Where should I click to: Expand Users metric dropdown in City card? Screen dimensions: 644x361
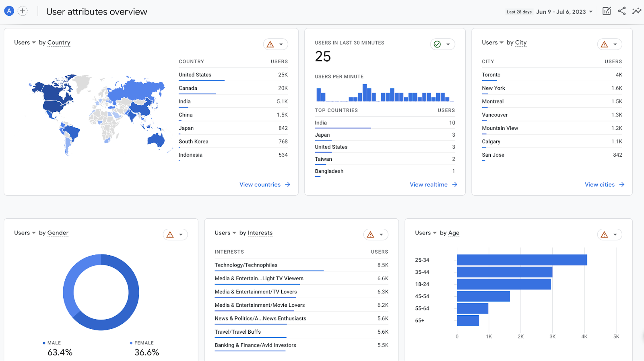493,43
